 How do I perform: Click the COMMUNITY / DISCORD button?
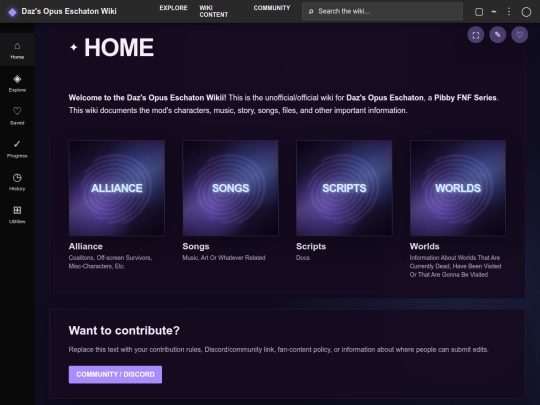click(115, 374)
